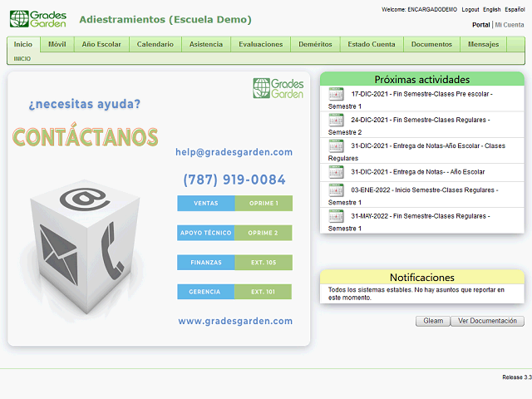This screenshot has height=399, width=532.
Task: Click the FINANZAS label
Action: 206,263
